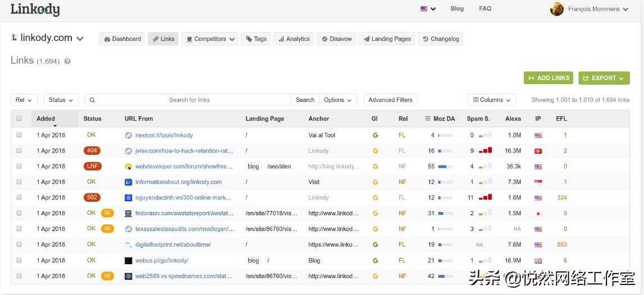Click the Linkody logo
644x295 pixels.
point(35,10)
